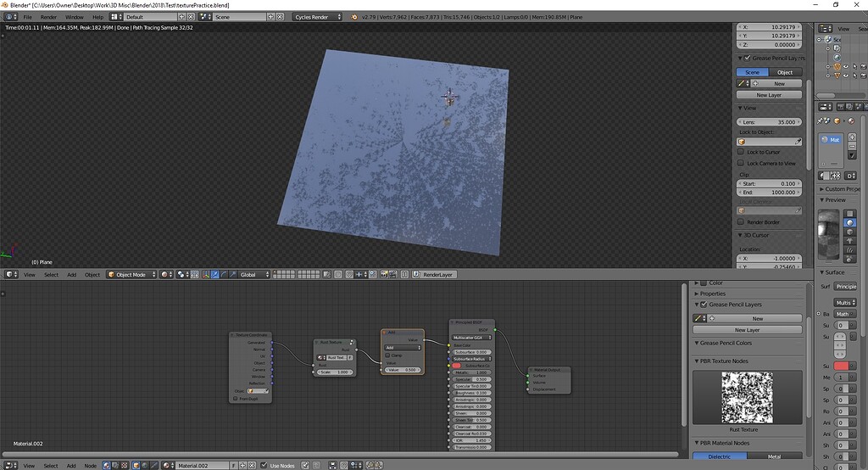
Task: Click New Layer button in viewport sidebar
Action: pyautogui.click(x=769, y=95)
